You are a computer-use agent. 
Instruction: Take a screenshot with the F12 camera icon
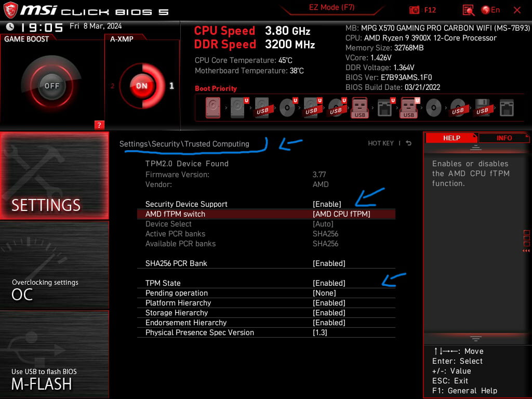pos(414,10)
